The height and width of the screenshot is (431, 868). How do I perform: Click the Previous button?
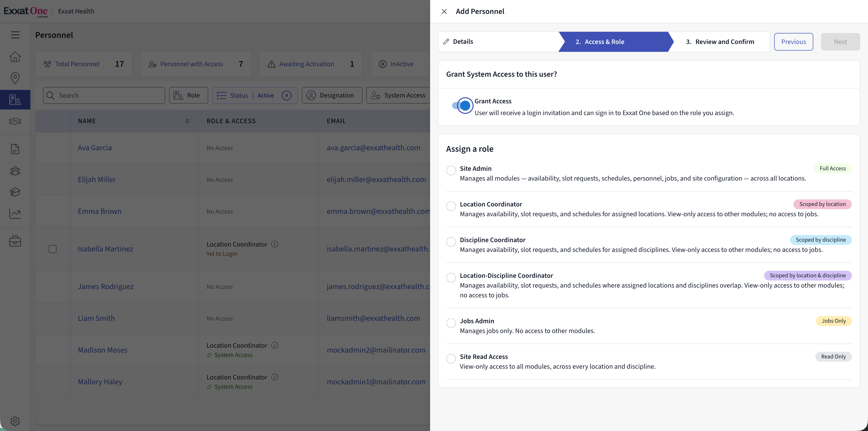click(x=793, y=42)
